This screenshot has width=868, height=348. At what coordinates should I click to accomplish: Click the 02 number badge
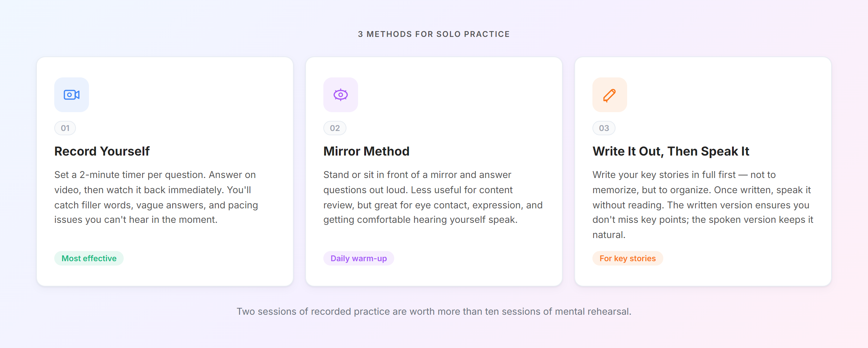click(335, 128)
